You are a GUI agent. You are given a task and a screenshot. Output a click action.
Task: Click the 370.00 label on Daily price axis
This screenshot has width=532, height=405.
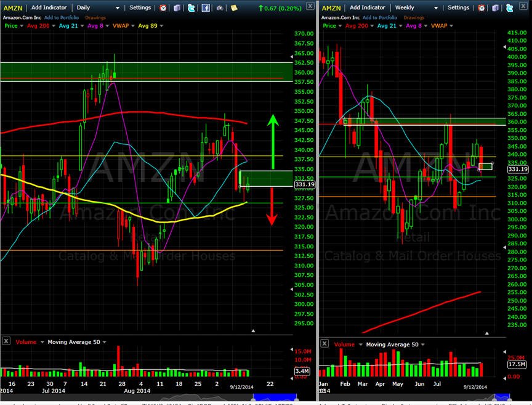point(304,34)
